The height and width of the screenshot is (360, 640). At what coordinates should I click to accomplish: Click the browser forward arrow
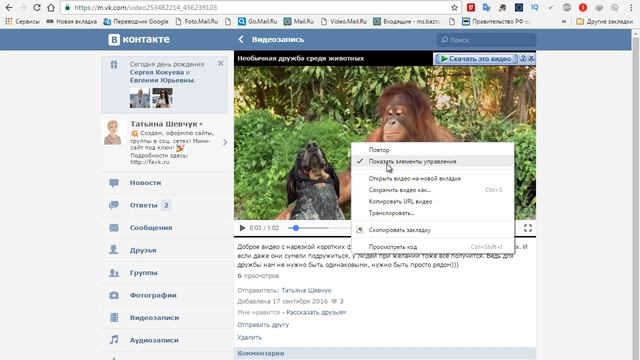(x=23, y=7)
